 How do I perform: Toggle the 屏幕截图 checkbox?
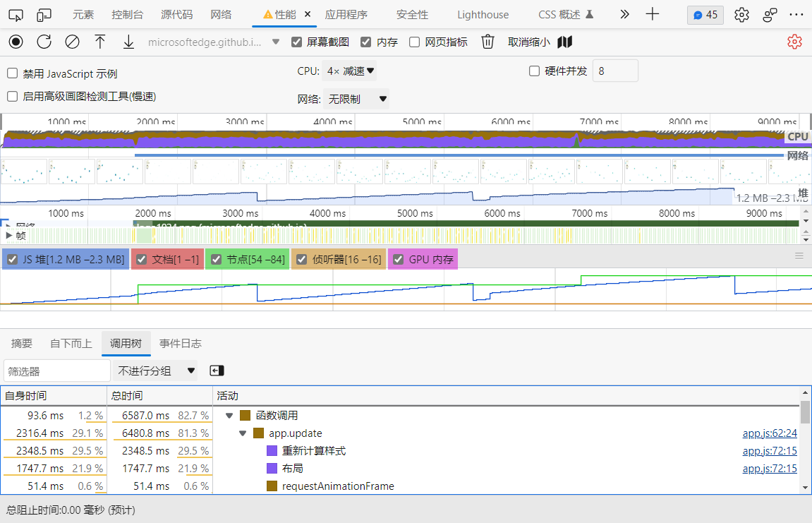(297, 42)
